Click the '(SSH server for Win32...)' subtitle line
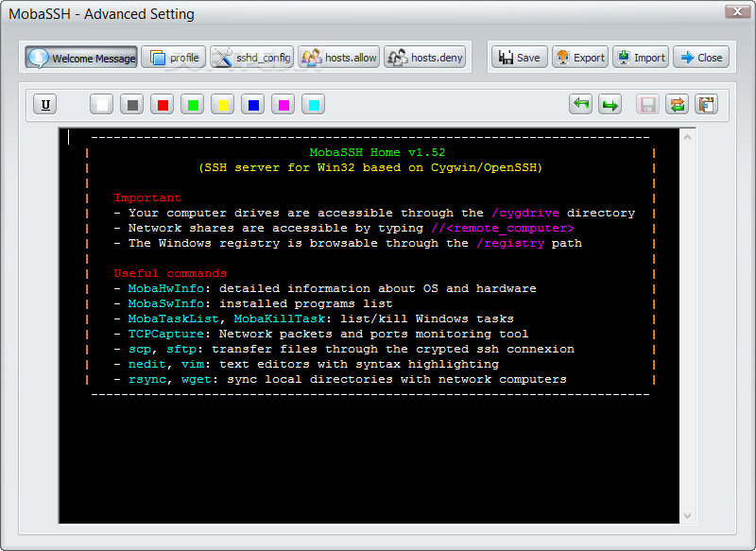The height and width of the screenshot is (551, 756). [370, 168]
